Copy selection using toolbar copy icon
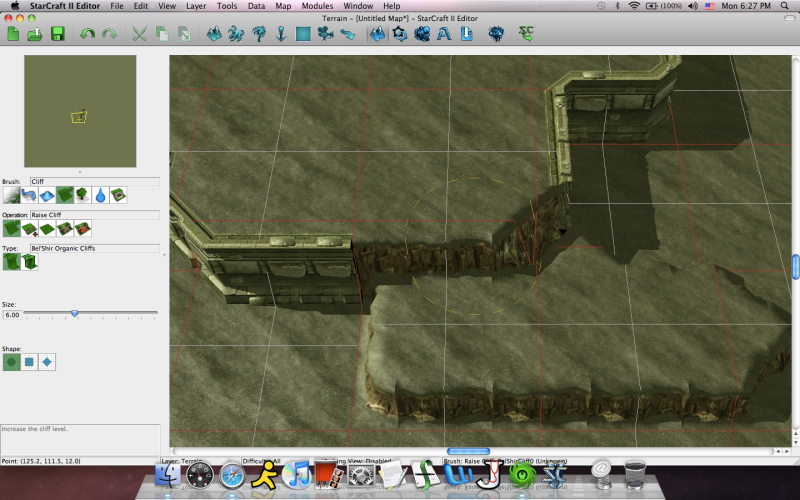The width and height of the screenshot is (800, 500). (x=162, y=34)
